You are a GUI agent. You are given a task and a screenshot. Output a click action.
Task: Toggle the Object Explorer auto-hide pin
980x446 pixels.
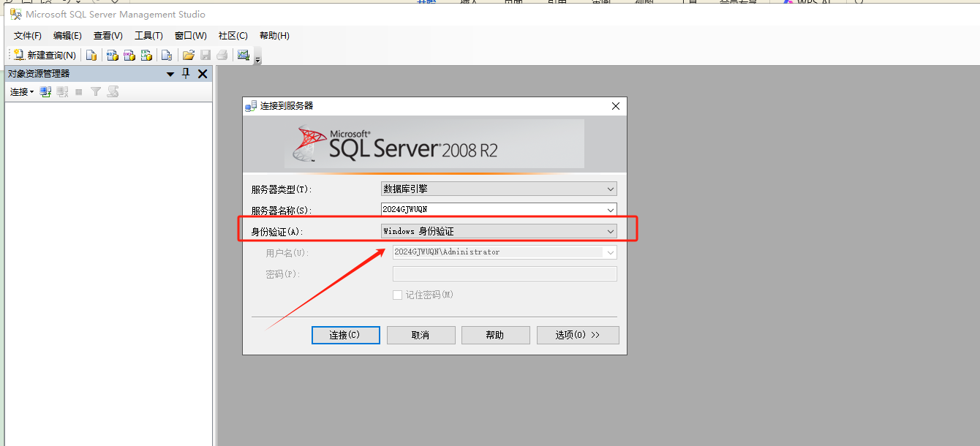(186, 73)
